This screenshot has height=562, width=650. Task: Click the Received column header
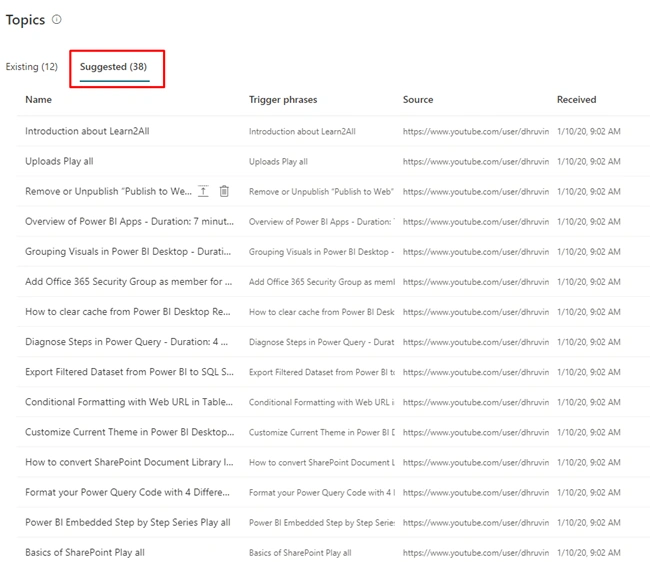point(576,99)
